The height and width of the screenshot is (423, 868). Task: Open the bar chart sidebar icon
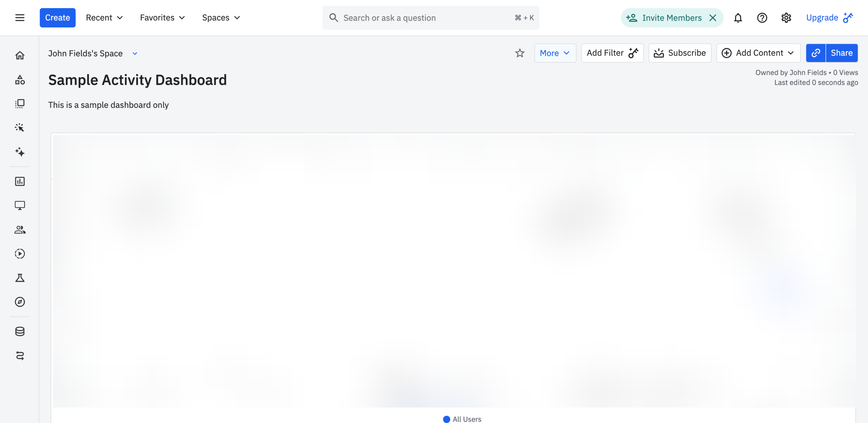click(20, 181)
